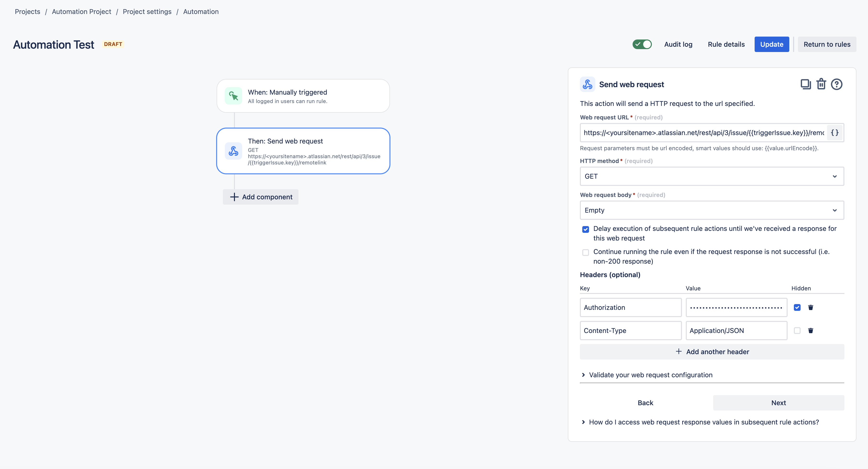Image resolution: width=868 pixels, height=469 pixels.
Task: Click the webhook icon in Then step
Action: pos(233,151)
